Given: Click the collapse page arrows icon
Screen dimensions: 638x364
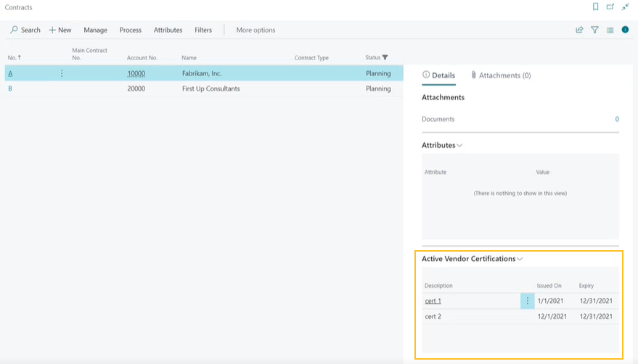Looking at the screenshot, I should coord(625,7).
